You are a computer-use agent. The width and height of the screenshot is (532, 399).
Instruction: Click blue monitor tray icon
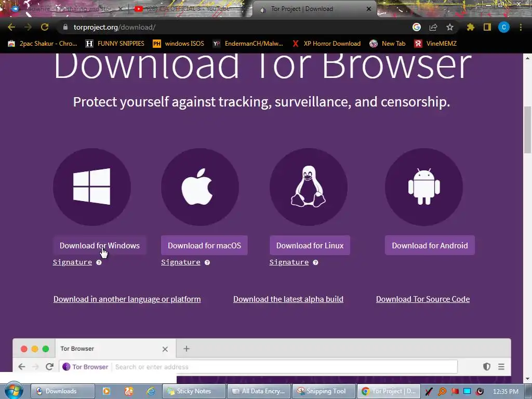(467, 392)
